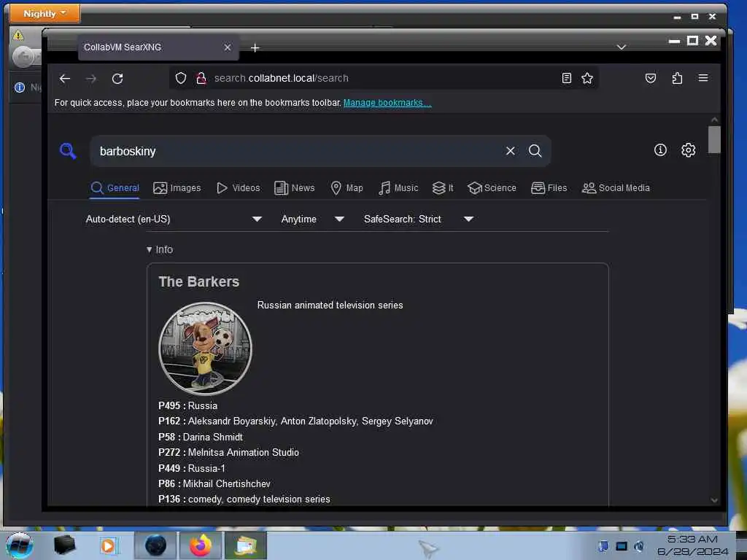The width and height of the screenshot is (747, 560).
Task: Clear the search query with the X icon
Action: [x=510, y=151]
